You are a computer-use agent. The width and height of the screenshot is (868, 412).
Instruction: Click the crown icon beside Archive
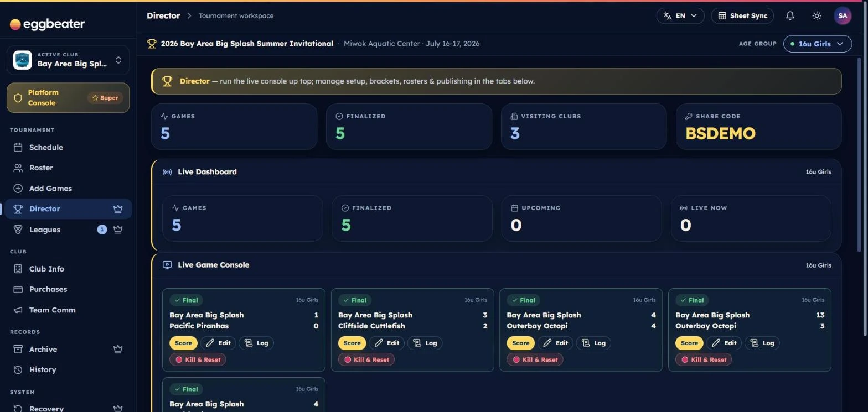[118, 350]
